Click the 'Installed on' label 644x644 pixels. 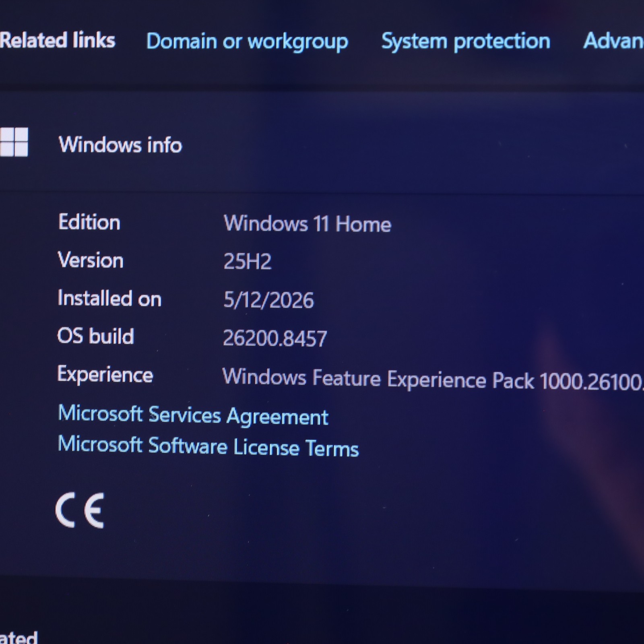109,298
